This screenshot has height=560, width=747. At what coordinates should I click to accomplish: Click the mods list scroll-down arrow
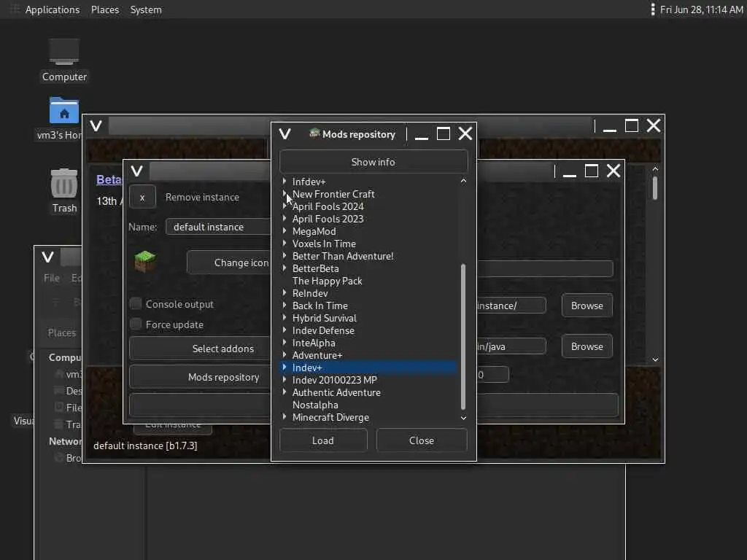[x=463, y=418]
